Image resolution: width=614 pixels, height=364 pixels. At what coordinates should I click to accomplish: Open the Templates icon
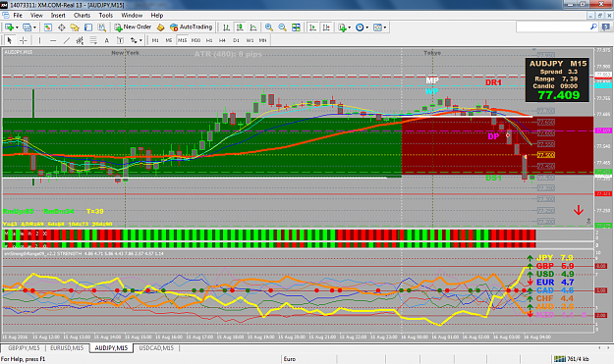(377, 26)
